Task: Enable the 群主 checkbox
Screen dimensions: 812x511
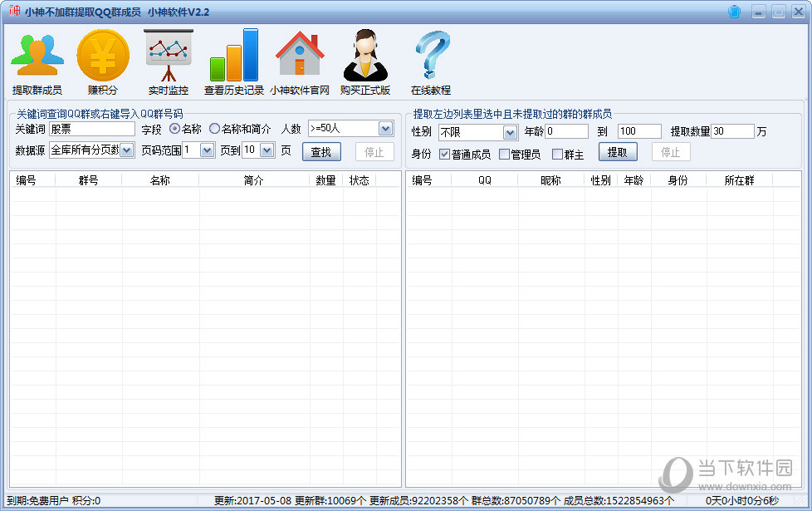Action: pyautogui.click(x=557, y=154)
